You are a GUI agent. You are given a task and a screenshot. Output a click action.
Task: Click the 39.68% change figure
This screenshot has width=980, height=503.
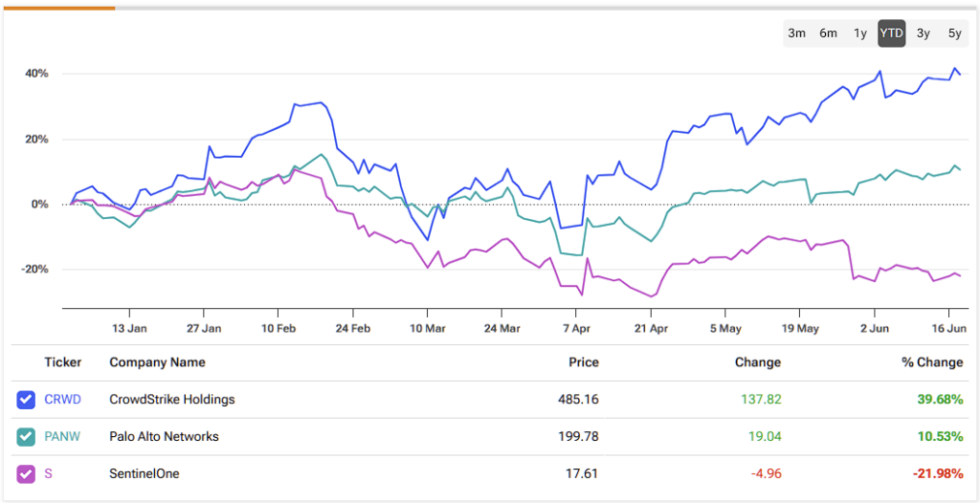coord(940,400)
